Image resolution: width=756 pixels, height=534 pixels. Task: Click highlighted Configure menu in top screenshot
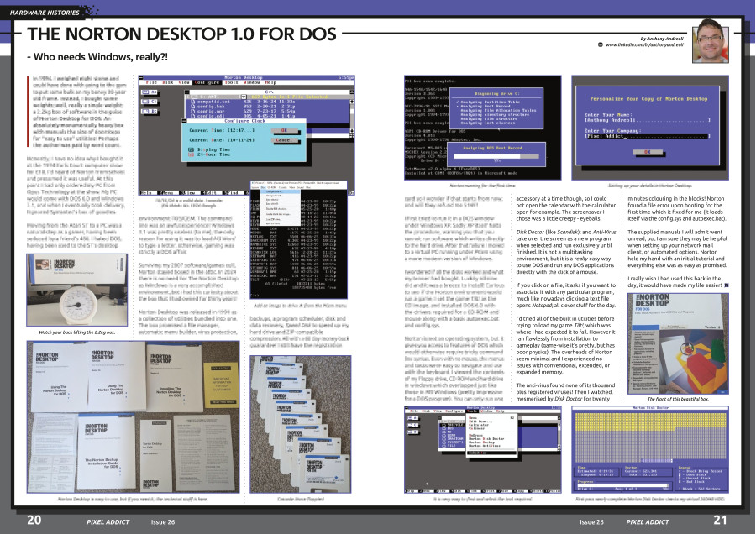(207, 82)
